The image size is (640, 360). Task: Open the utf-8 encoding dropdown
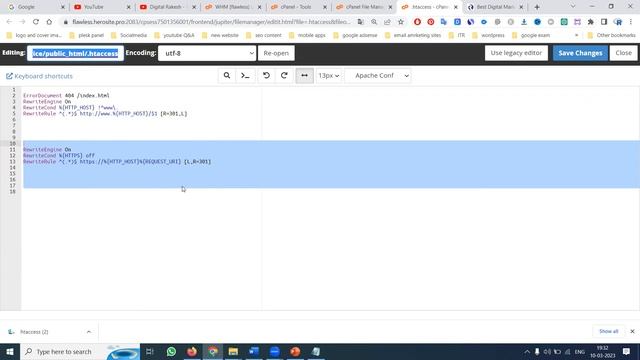click(x=207, y=53)
